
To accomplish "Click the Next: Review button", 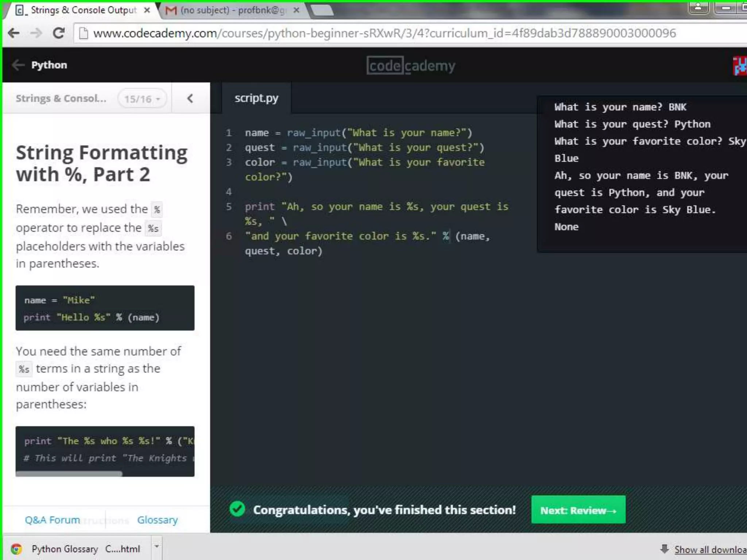I will 578,510.
